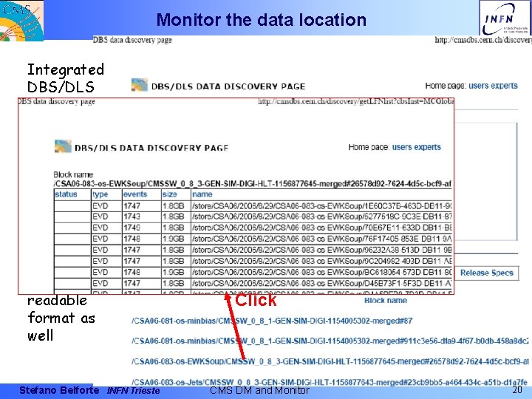Sort by the status column header
532x399 pixels.
coord(66,194)
